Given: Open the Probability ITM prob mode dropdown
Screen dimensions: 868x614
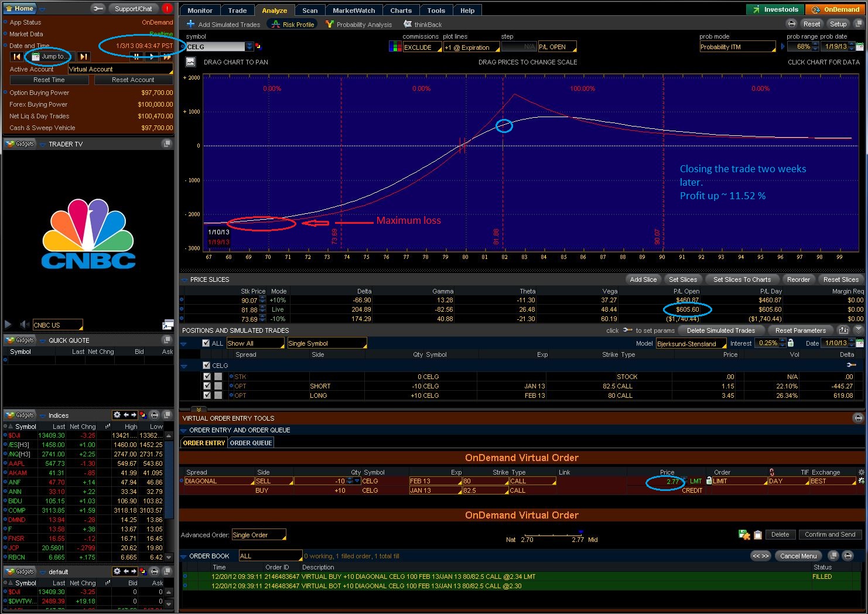Looking at the screenshot, I should tap(737, 47).
